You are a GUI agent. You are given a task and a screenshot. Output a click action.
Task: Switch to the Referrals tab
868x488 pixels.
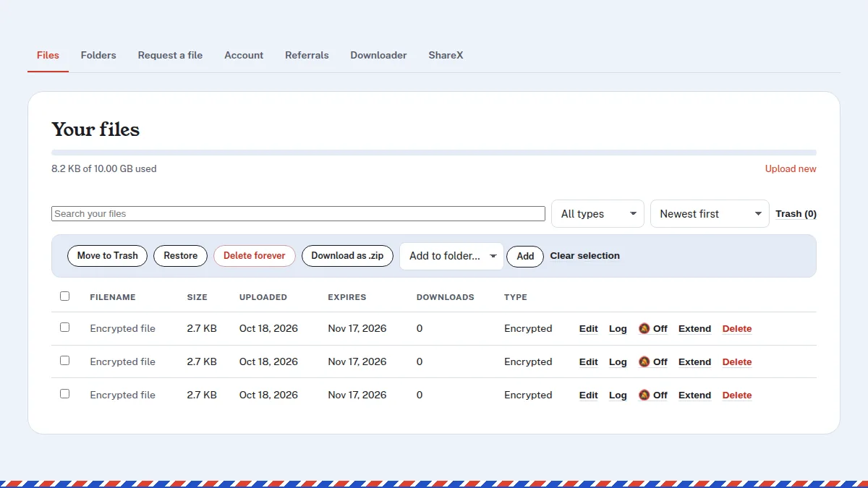pos(307,55)
